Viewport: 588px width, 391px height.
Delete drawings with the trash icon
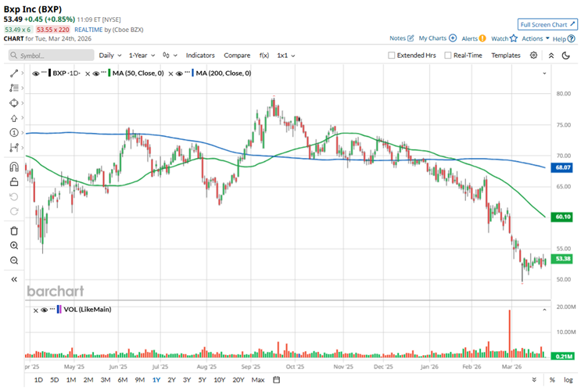coord(14,231)
